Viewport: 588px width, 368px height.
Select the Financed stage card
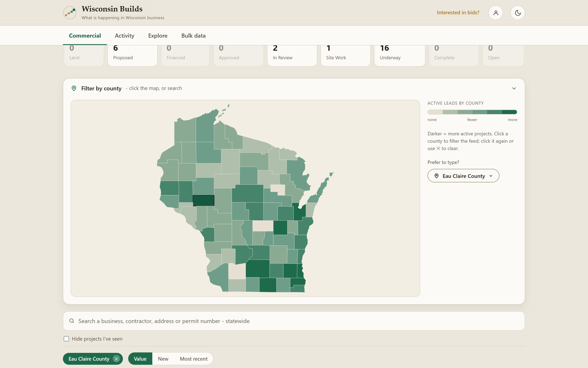[185, 55]
